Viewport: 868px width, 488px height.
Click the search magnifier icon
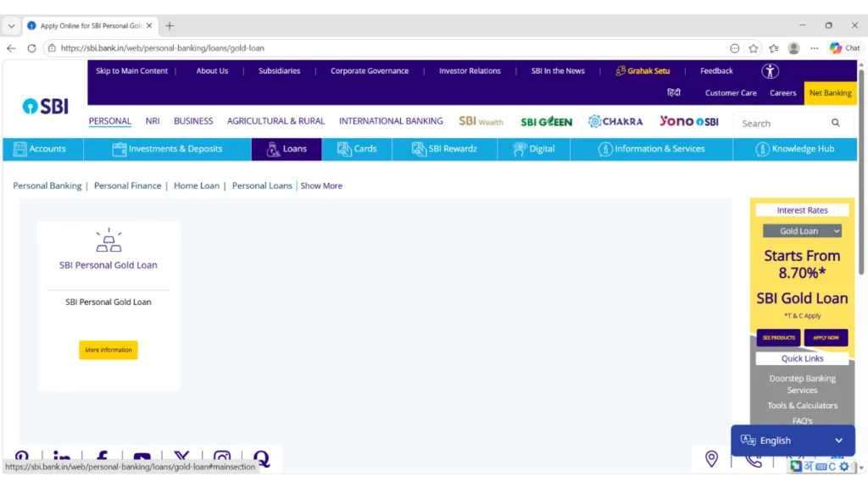click(x=835, y=123)
